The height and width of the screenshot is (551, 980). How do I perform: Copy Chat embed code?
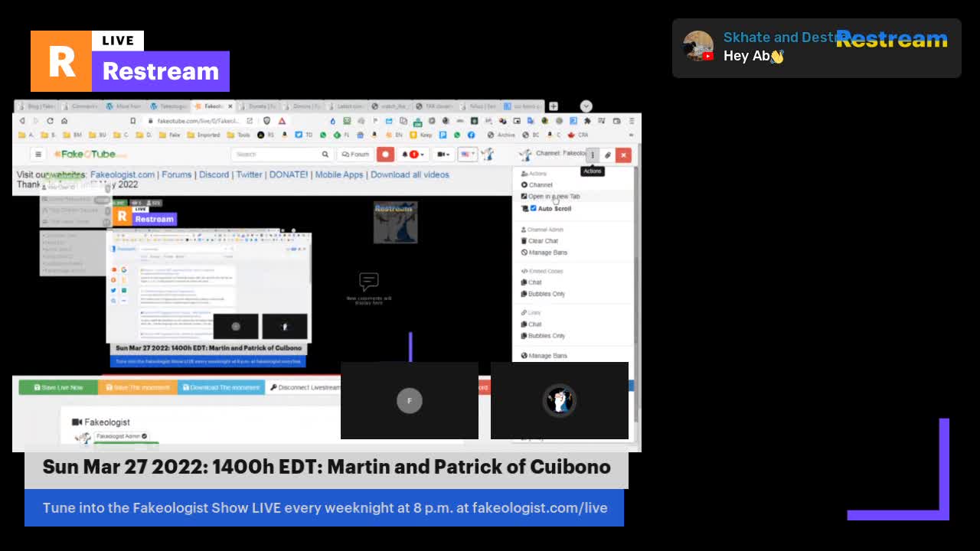[x=531, y=282]
